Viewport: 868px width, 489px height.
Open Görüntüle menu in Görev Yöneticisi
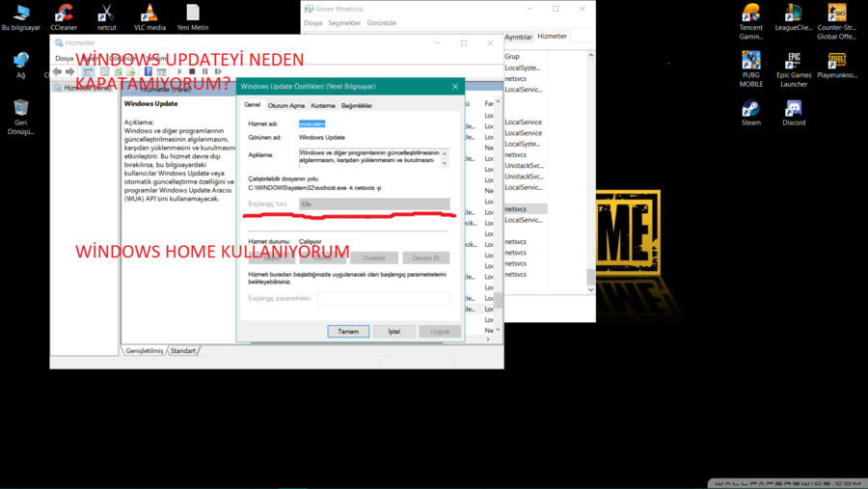tap(381, 23)
